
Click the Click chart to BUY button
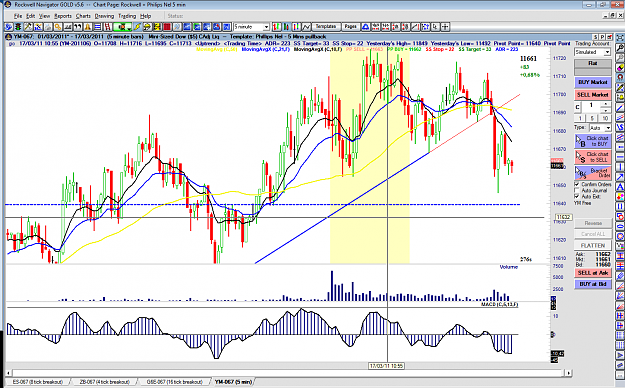point(593,141)
